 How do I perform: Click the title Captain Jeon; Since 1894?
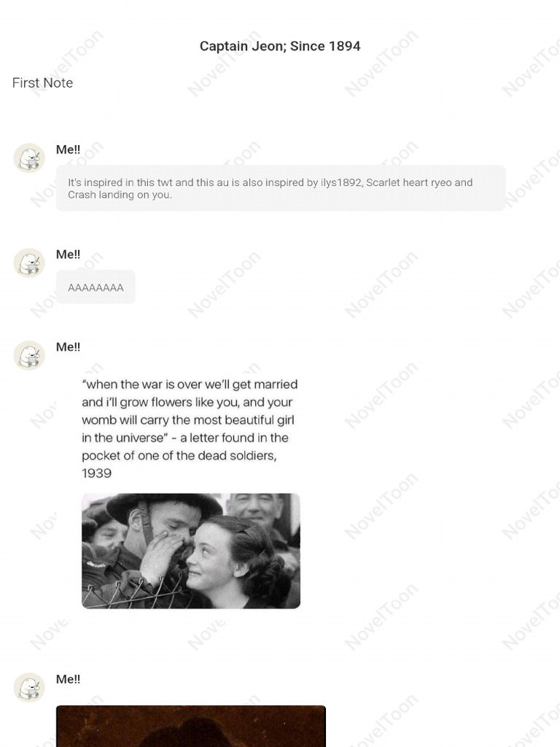coord(280,46)
